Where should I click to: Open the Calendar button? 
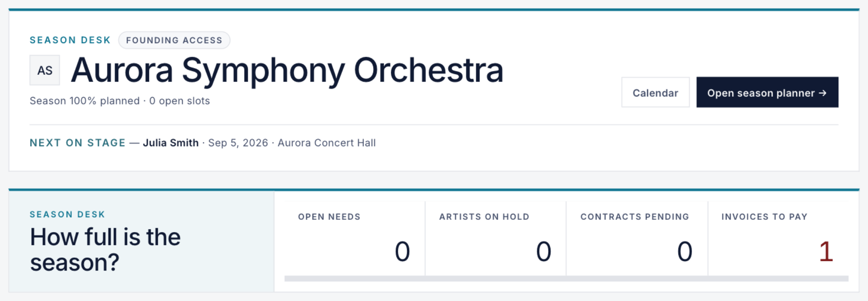655,92
